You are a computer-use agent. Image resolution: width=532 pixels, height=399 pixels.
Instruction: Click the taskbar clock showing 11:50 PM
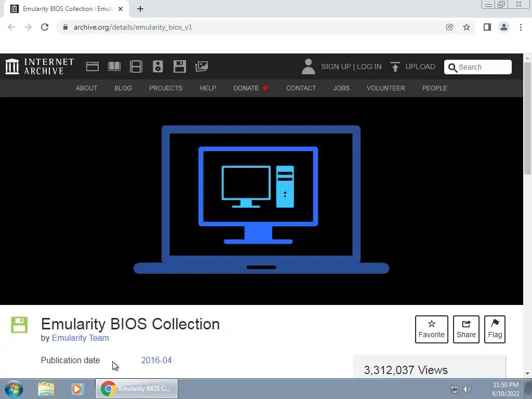coord(506,389)
